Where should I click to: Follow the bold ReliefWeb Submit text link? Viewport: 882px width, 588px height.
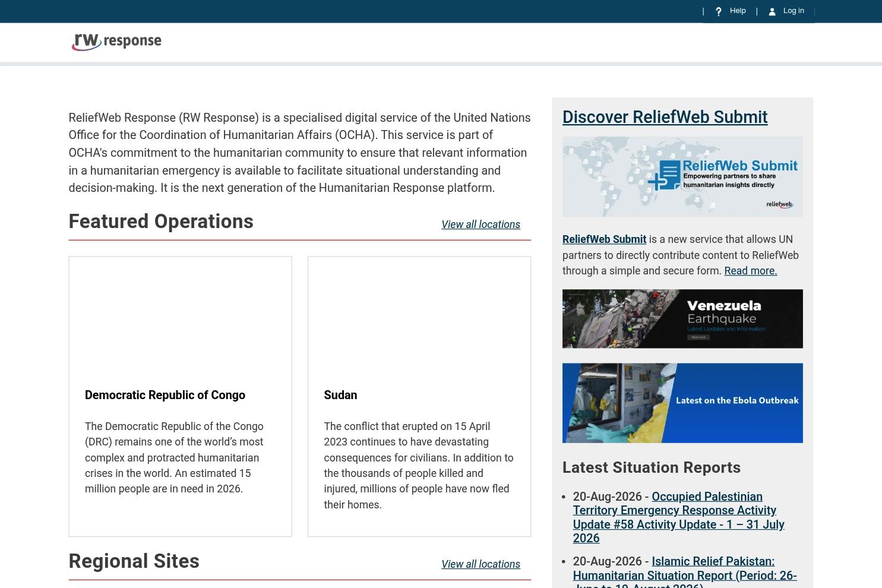point(604,239)
